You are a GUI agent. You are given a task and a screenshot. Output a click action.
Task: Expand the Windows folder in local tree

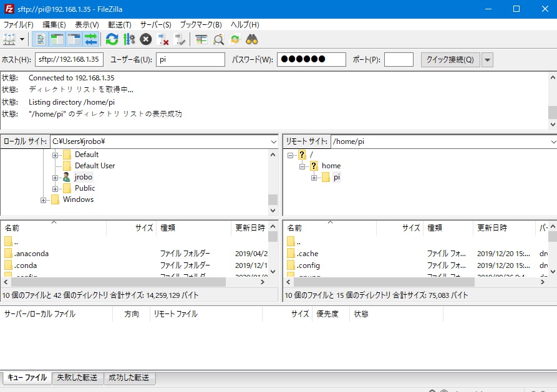coord(43,200)
